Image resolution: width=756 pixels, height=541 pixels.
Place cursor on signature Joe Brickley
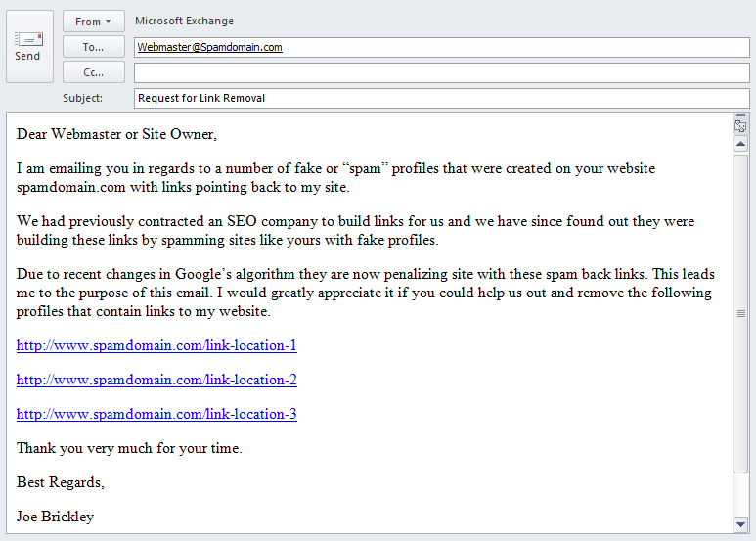coord(55,517)
